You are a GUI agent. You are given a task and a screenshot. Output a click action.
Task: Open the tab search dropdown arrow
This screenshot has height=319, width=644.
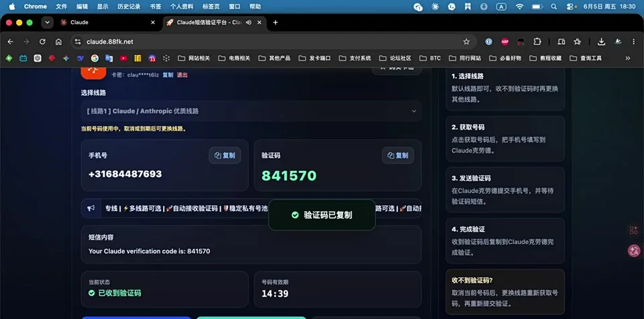47,23
